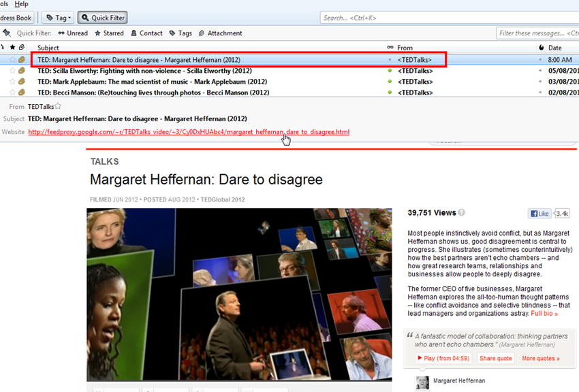The image size is (579, 392).
Task: Open the Help menu
Action: pos(21,4)
